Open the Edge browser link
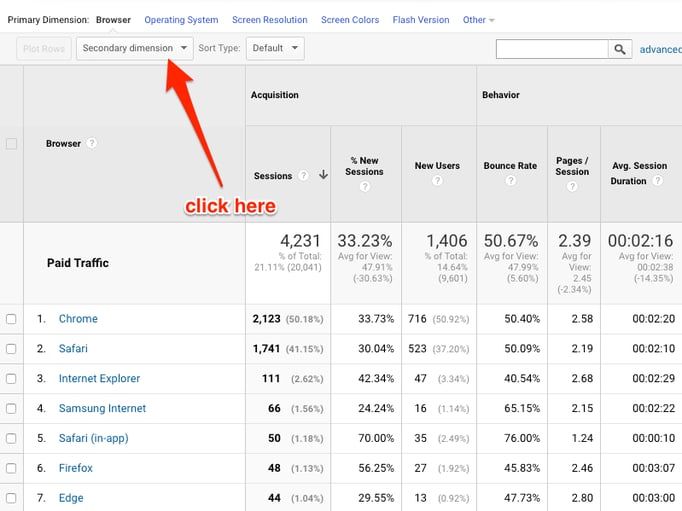 [71, 498]
